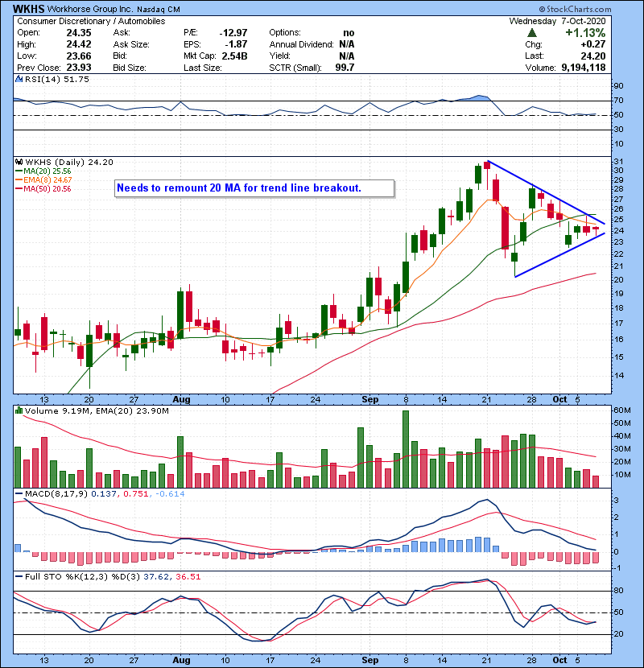The width and height of the screenshot is (644, 668).
Task: Click the Annual Dividend N/A value
Action: (347, 44)
